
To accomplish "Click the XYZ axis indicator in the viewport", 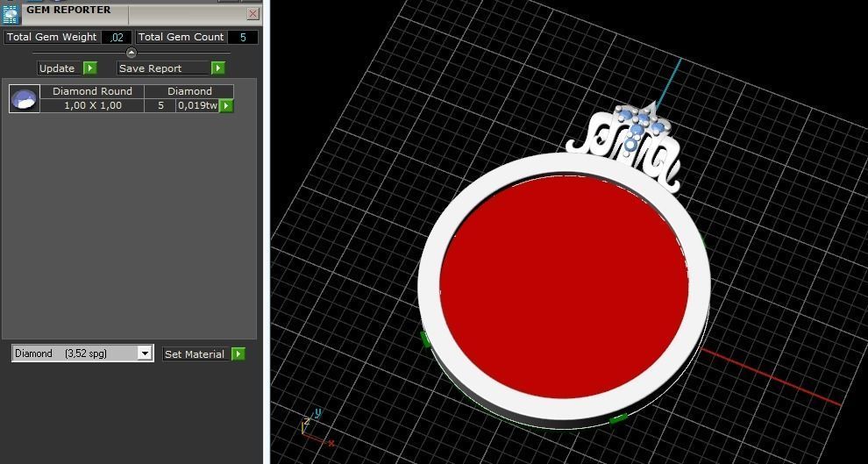I will click(x=317, y=427).
